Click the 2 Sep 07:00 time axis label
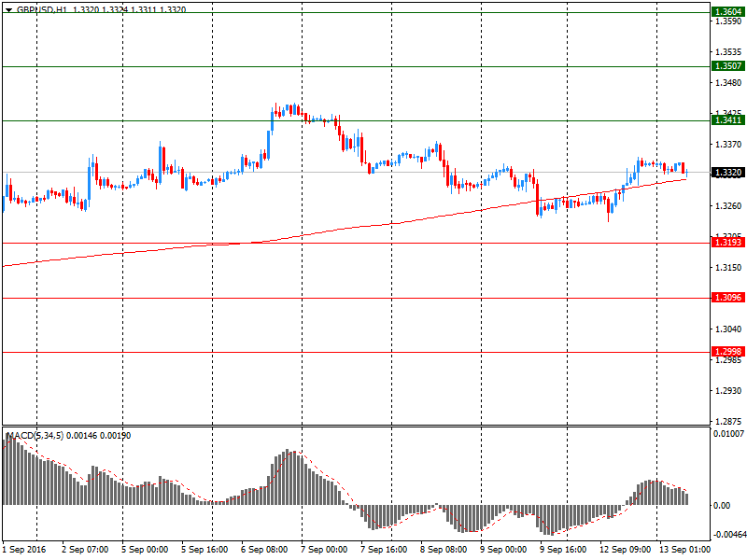The image size is (747, 560). 85,549
